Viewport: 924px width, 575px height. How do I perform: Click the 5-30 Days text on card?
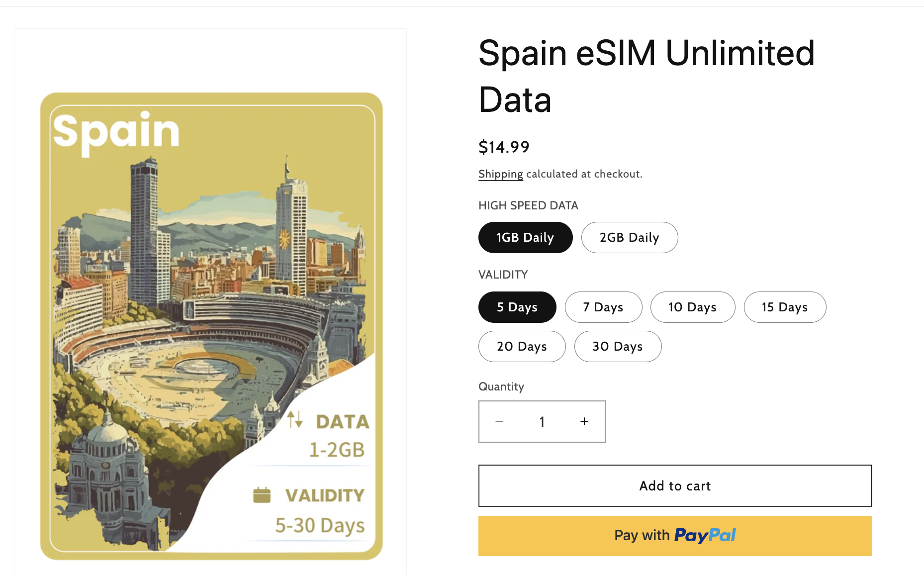(x=320, y=525)
